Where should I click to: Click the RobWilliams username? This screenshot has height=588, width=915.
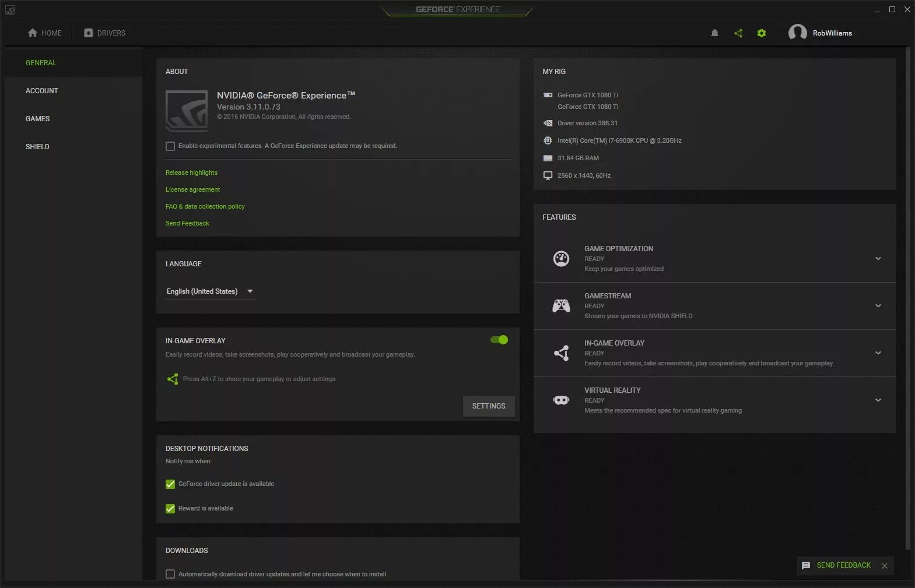[832, 33]
